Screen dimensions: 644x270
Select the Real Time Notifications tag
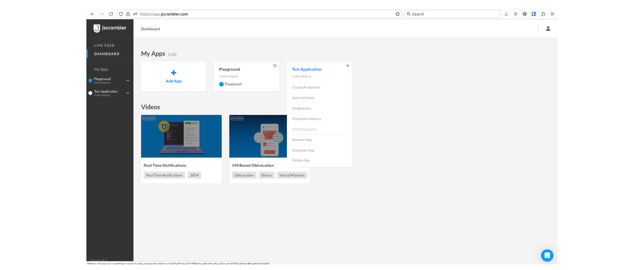pos(164,175)
